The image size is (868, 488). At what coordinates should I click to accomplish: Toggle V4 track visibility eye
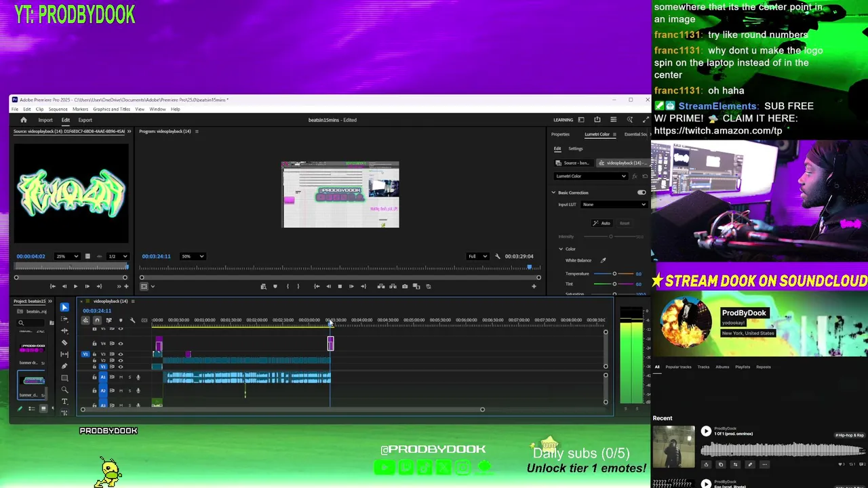pos(121,344)
